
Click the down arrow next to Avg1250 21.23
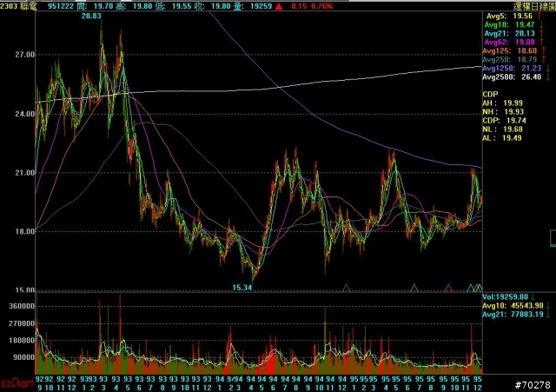click(x=548, y=68)
